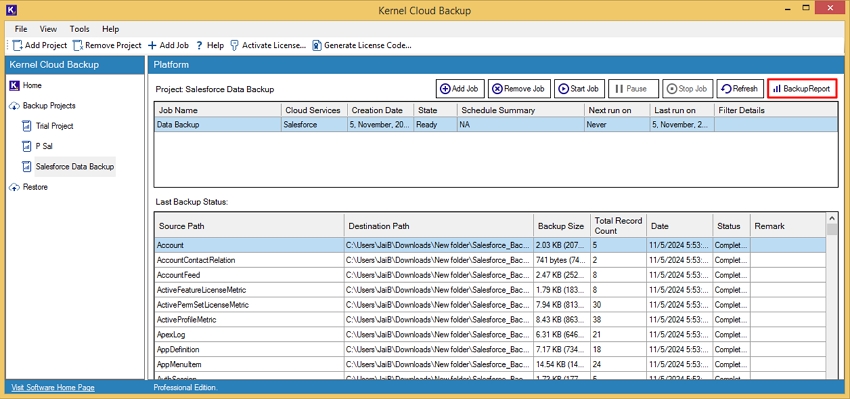
Task: Select the Restore tree item
Action: coord(35,187)
